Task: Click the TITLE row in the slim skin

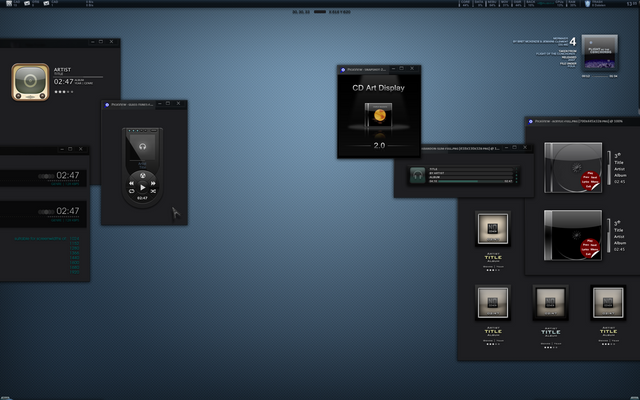Action: 471,169
